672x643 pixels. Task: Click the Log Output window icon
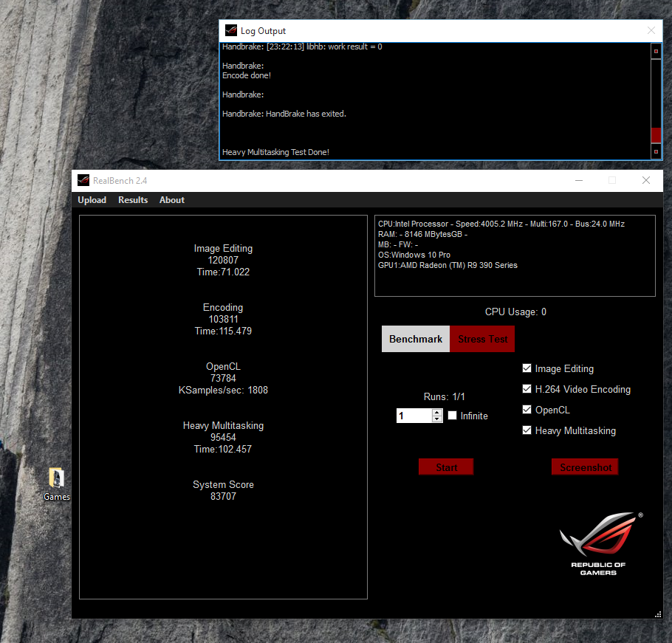[231, 30]
